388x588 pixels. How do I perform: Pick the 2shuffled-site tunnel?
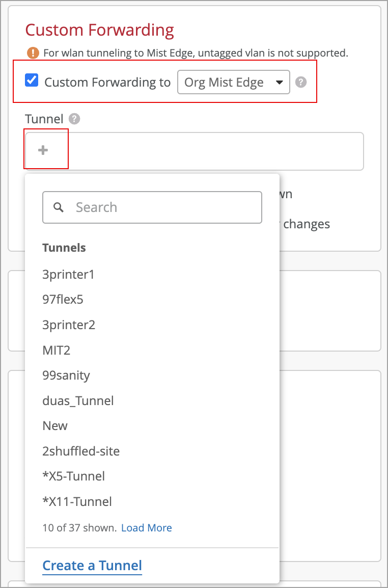click(x=81, y=451)
